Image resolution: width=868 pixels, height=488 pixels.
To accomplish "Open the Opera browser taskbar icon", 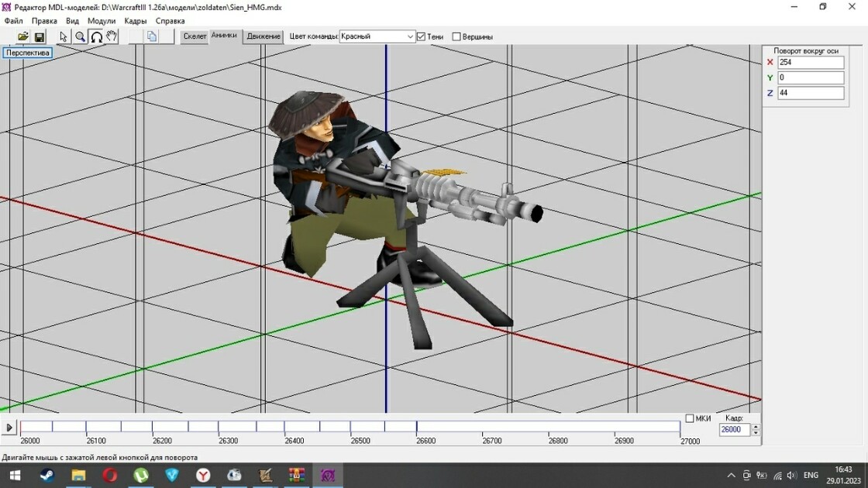I will click(x=109, y=476).
